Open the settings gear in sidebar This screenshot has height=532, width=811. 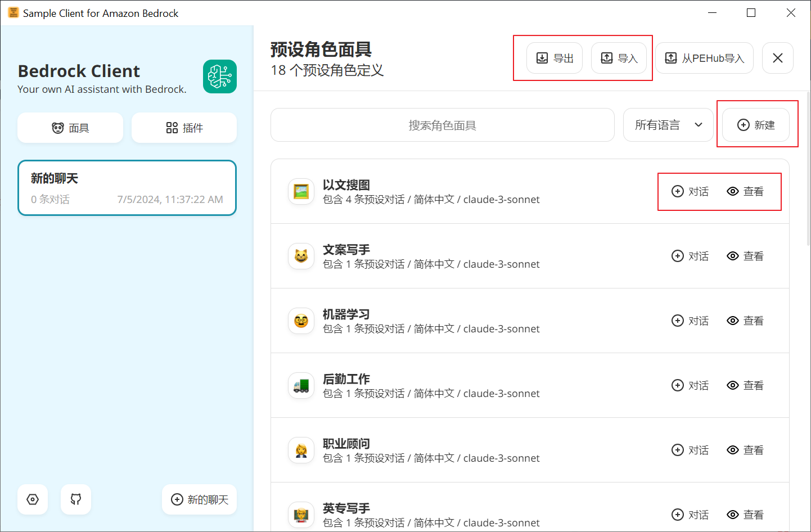[32, 499]
